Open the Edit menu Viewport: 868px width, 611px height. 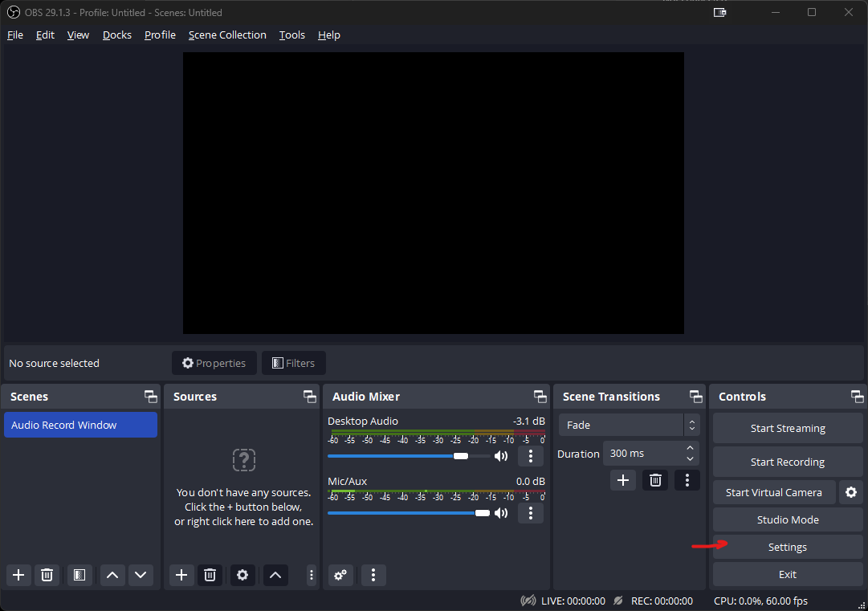pos(45,35)
